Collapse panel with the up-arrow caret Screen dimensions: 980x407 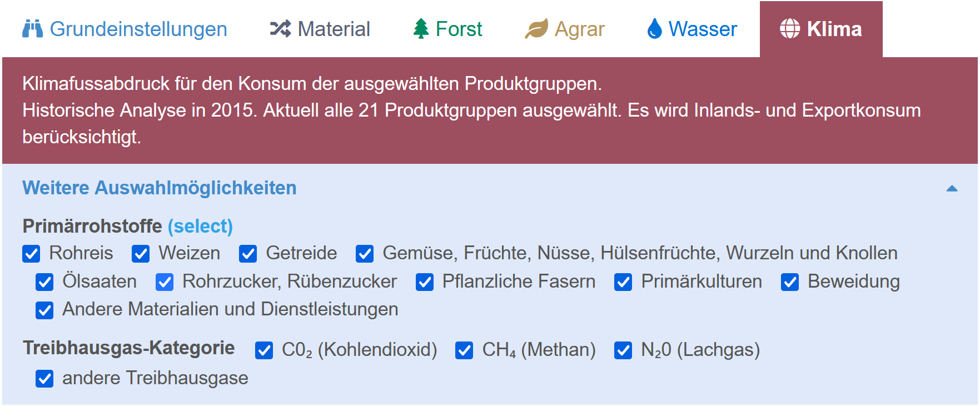click(952, 188)
